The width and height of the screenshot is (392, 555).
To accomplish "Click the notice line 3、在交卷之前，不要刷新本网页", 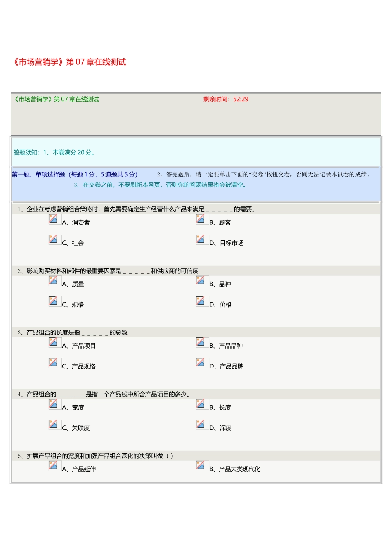I will [x=161, y=185].
